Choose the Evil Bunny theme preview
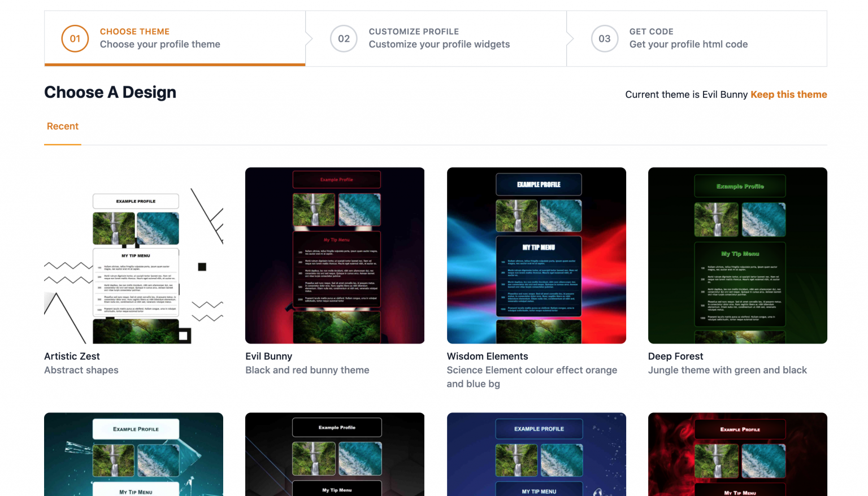 pyautogui.click(x=335, y=255)
